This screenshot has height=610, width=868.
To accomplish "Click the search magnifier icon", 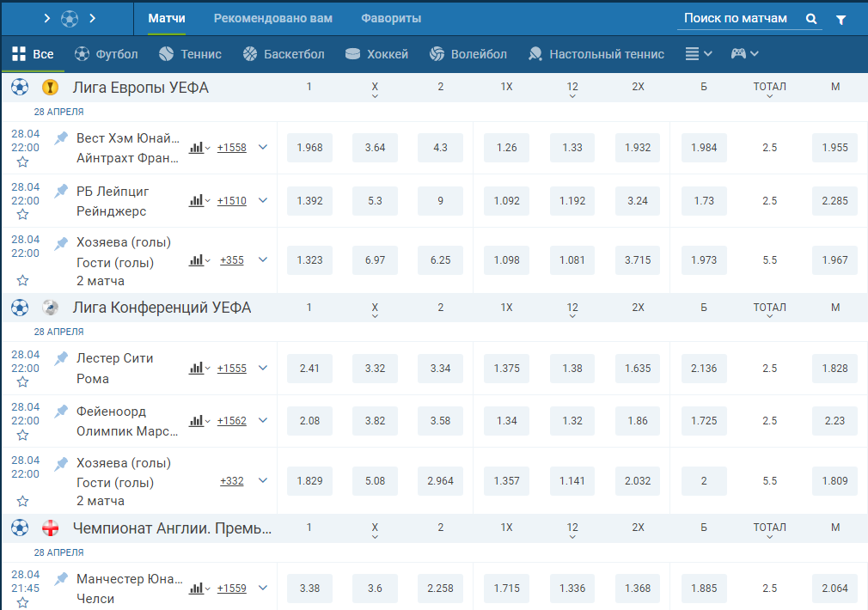I will pos(811,19).
